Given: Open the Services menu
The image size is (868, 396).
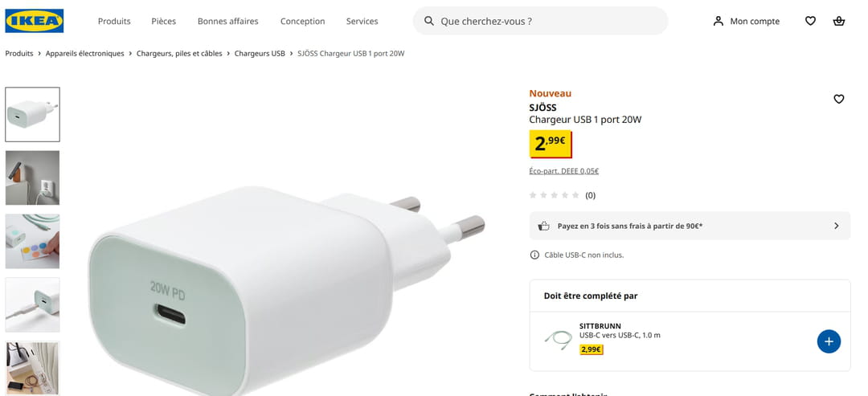Looking at the screenshot, I should pyautogui.click(x=362, y=21).
